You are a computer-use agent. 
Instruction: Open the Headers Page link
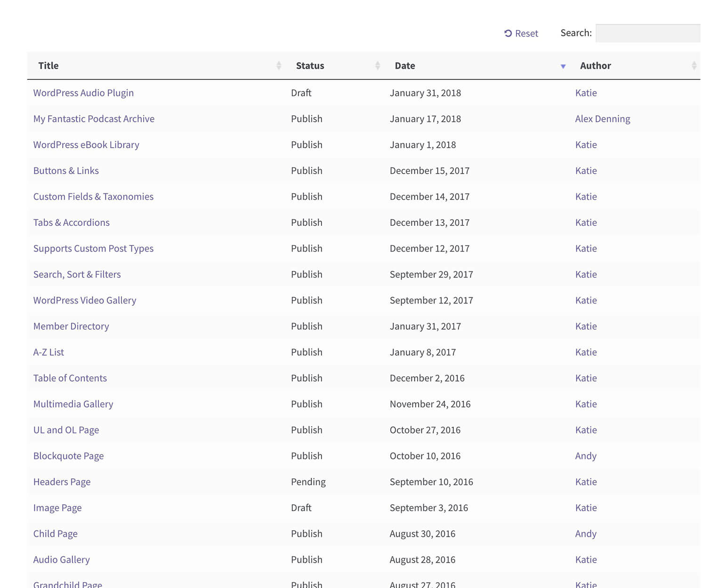(x=62, y=482)
